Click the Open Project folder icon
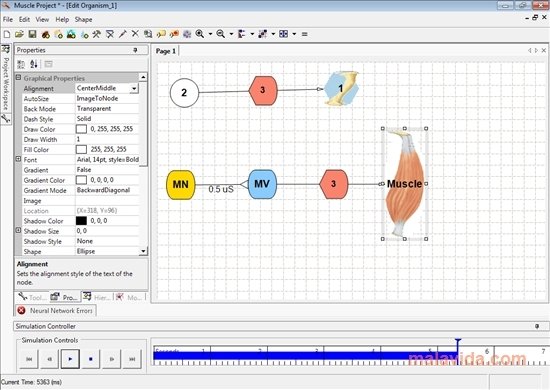This screenshot has width=550, height=390. click(19, 34)
